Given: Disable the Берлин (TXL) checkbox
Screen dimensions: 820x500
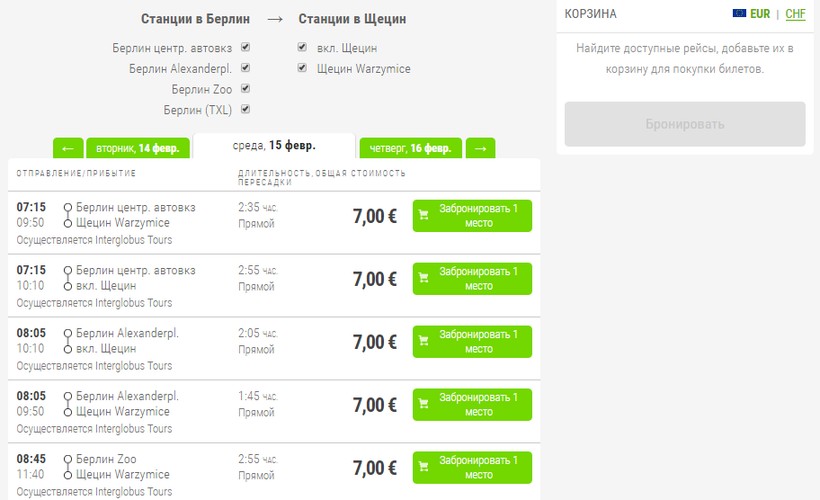Looking at the screenshot, I should (245, 110).
